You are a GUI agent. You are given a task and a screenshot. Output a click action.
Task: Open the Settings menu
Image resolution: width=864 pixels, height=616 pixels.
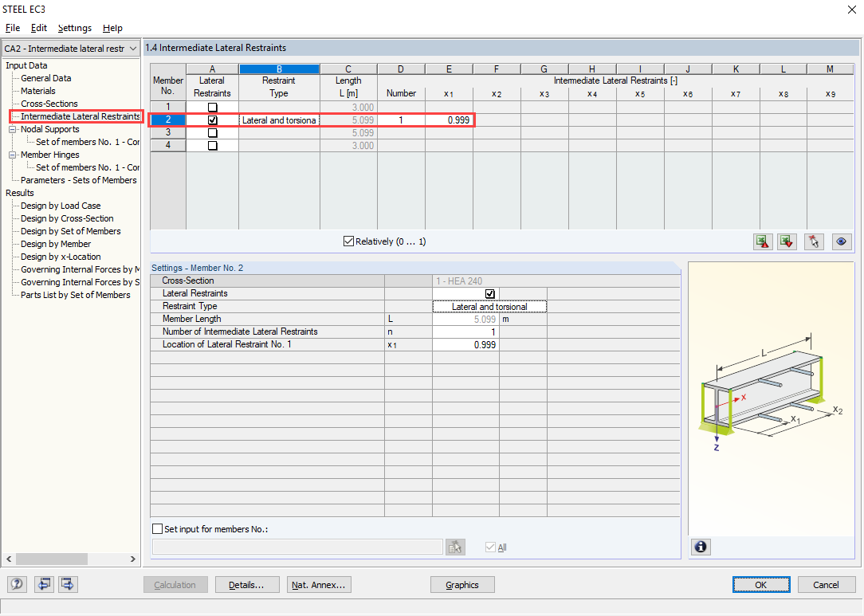pyautogui.click(x=74, y=28)
